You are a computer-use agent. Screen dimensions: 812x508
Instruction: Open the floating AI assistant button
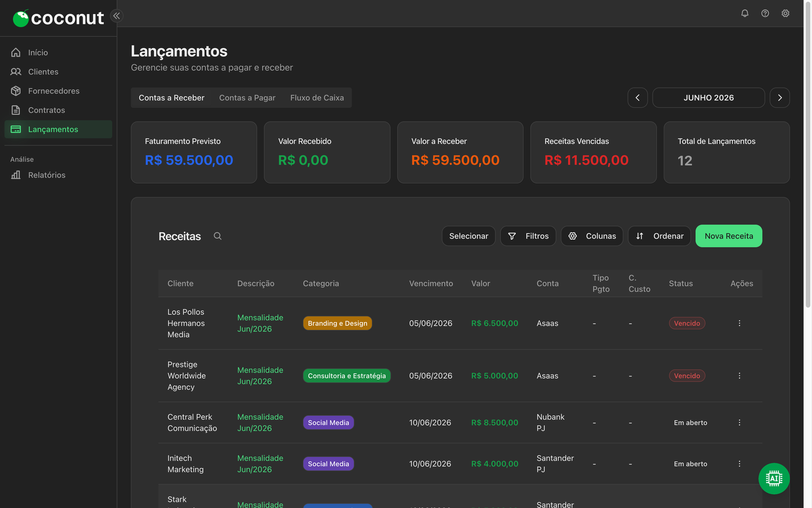(x=774, y=479)
